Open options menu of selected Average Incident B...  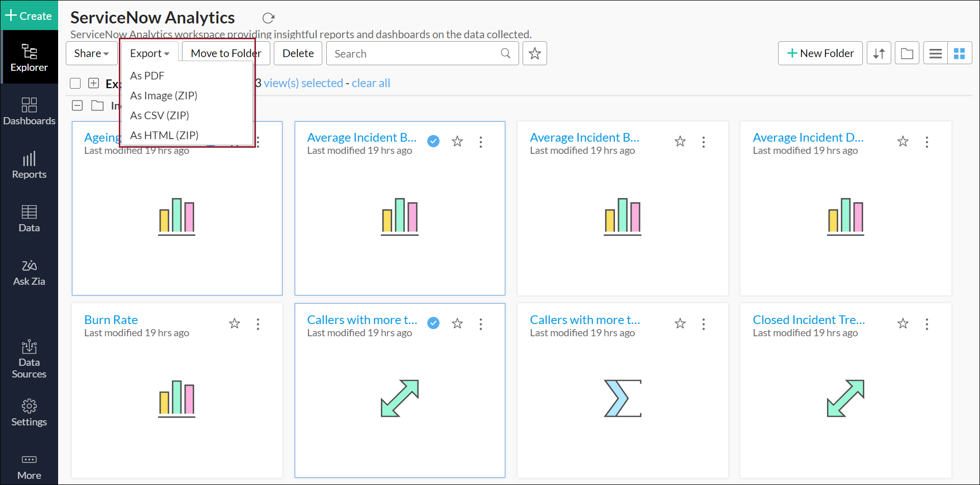click(481, 142)
